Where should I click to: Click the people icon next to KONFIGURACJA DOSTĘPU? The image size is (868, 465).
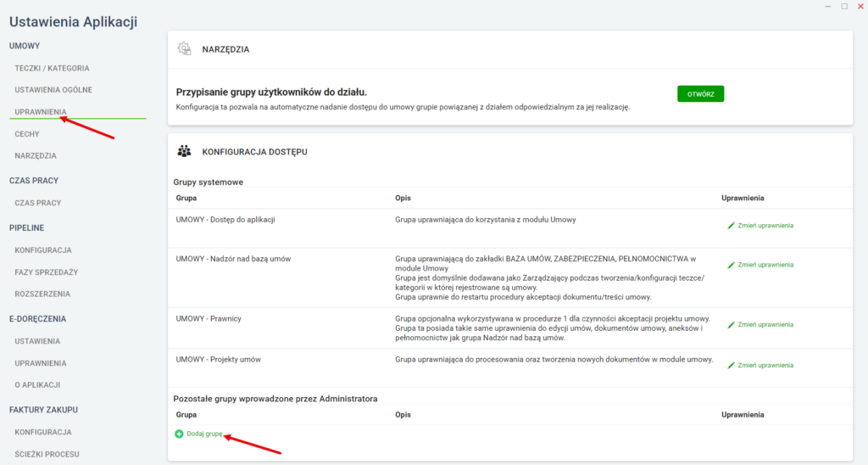184,151
